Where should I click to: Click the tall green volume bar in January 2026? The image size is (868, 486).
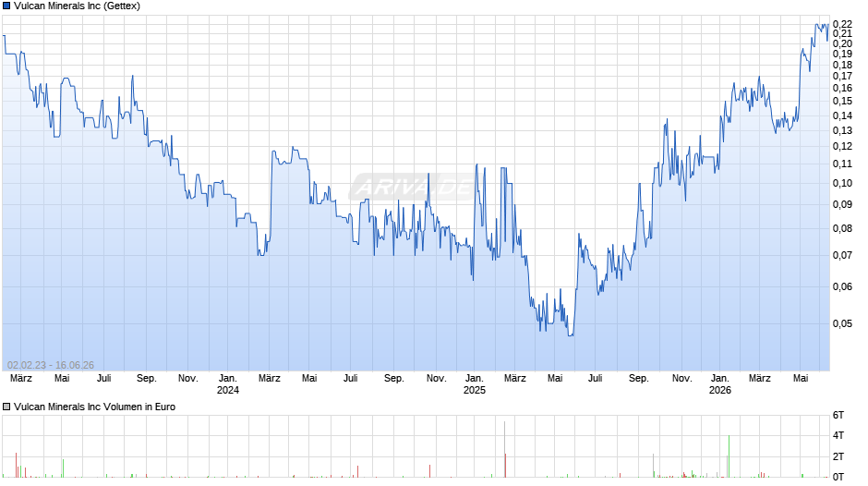tap(729, 456)
